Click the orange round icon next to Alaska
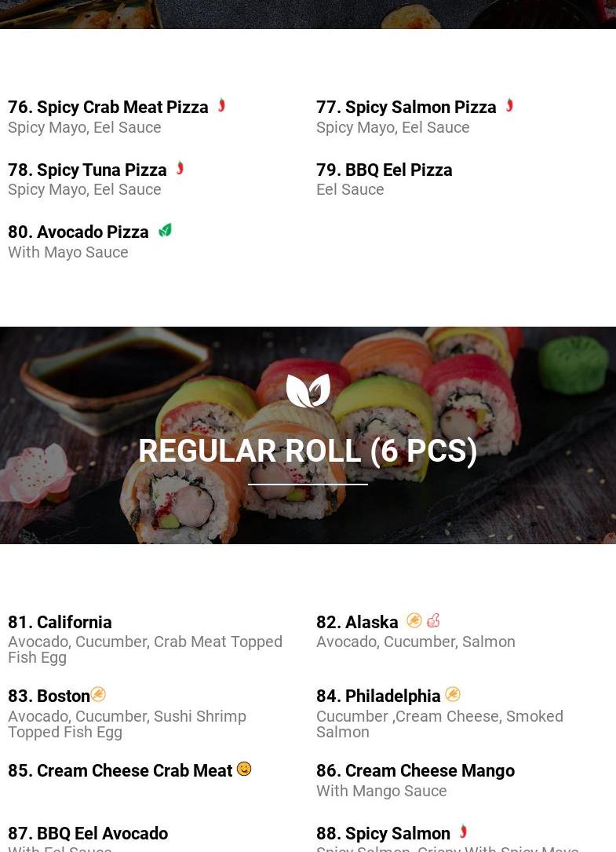The image size is (616, 852). click(414, 620)
